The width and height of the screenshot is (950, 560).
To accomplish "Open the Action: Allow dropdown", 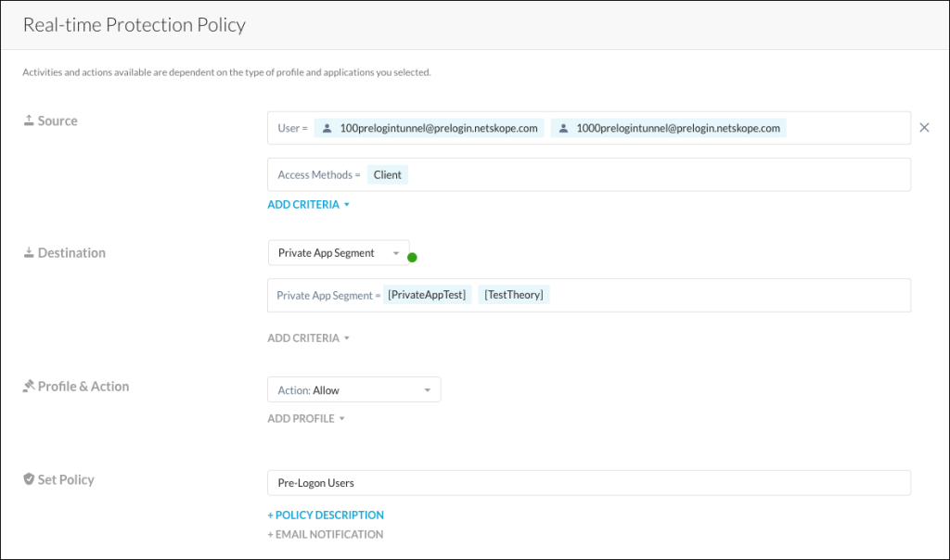I will point(353,390).
